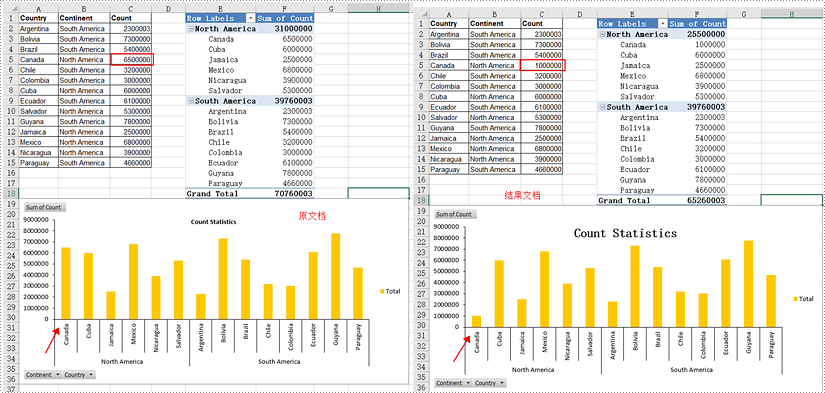Select Grand Total value 65260003
The width and height of the screenshot is (825, 393).
[x=697, y=200]
